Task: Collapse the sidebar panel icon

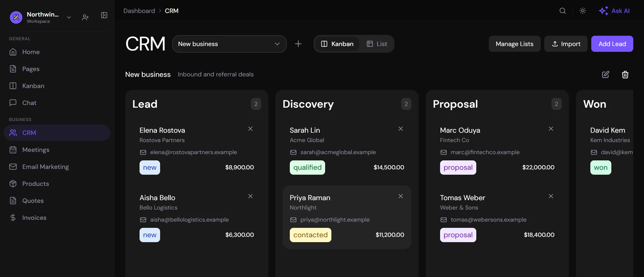Action: tap(104, 15)
